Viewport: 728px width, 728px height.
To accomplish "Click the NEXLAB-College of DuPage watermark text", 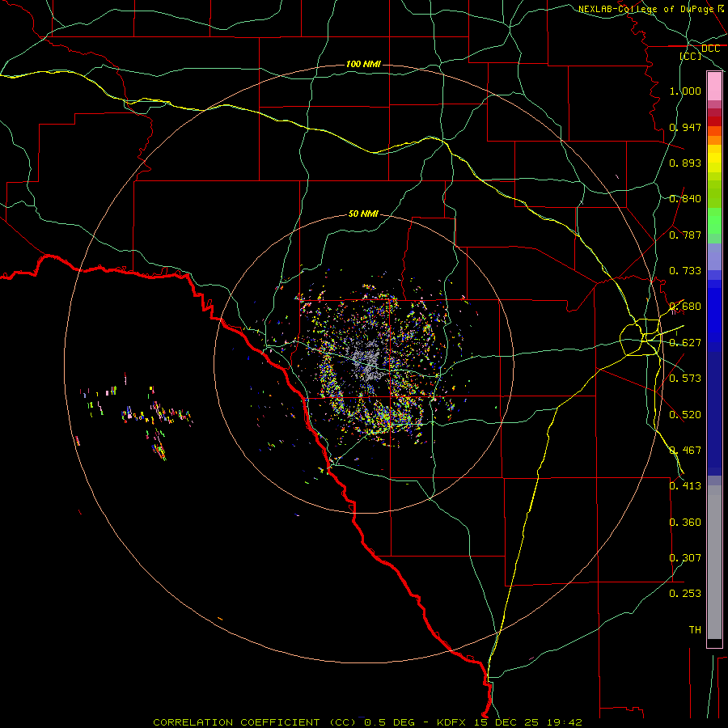I will point(645,9).
